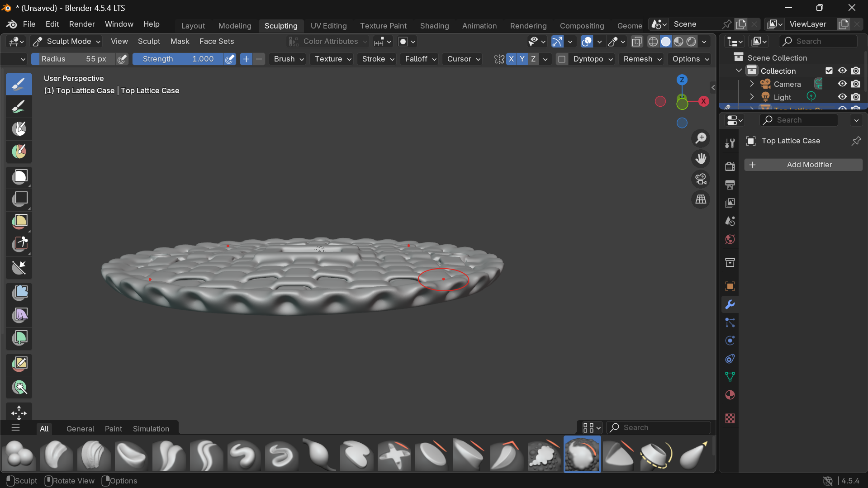Click the add direction plus button
The height and width of the screenshot is (488, 868).
246,59
